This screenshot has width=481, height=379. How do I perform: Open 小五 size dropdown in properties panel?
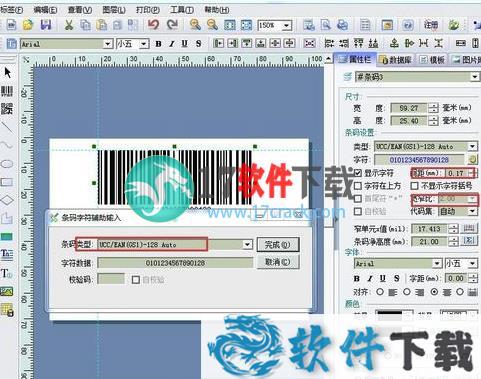(472, 264)
